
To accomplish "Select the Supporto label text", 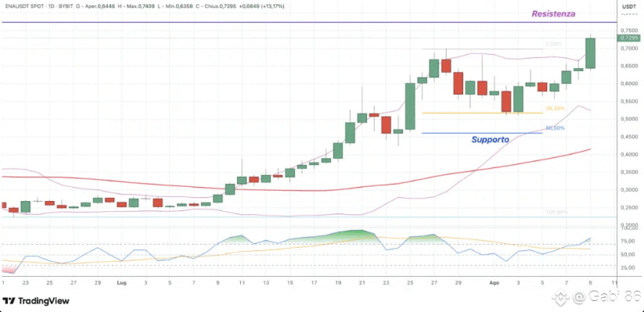I will 490,139.
